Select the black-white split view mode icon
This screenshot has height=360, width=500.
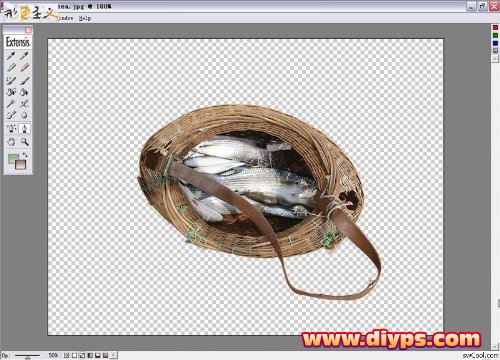pos(98,355)
